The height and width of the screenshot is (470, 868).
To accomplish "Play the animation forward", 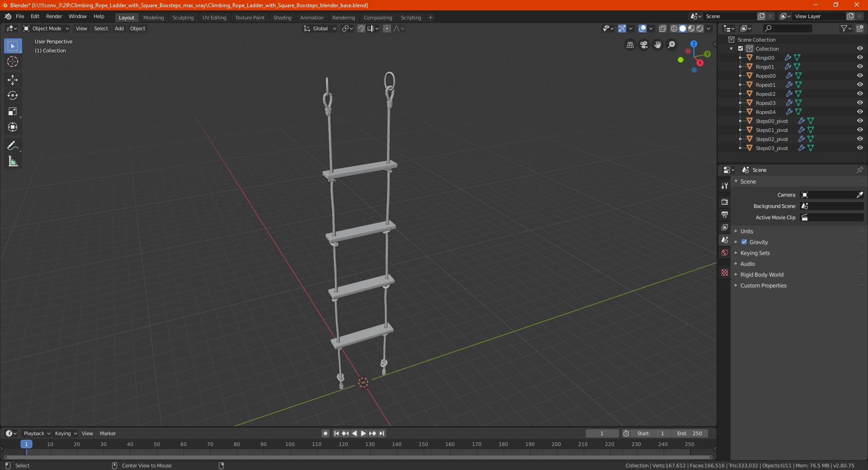I will 363,433.
